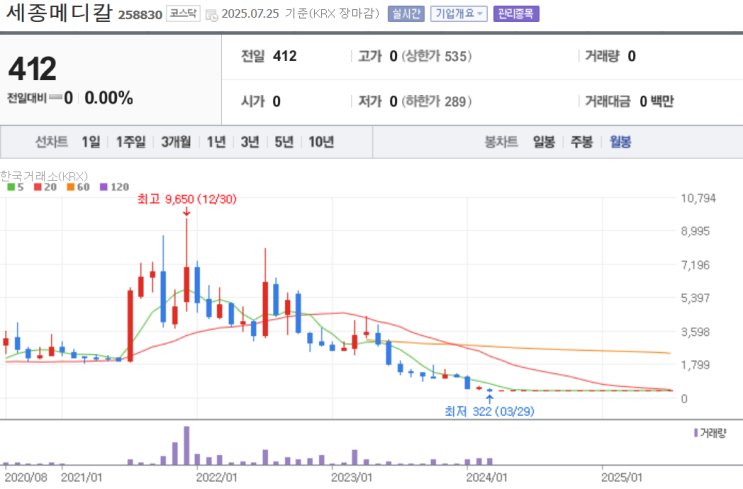The width and height of the screenshot is (743, 489).
Task: Select the 5년 line chart tab
Action: point(284,142)
